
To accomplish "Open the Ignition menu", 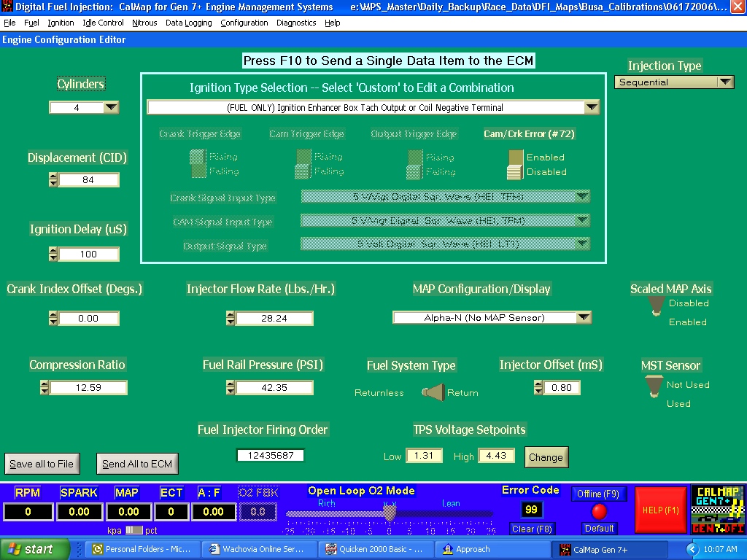I will tap(61, 23).
